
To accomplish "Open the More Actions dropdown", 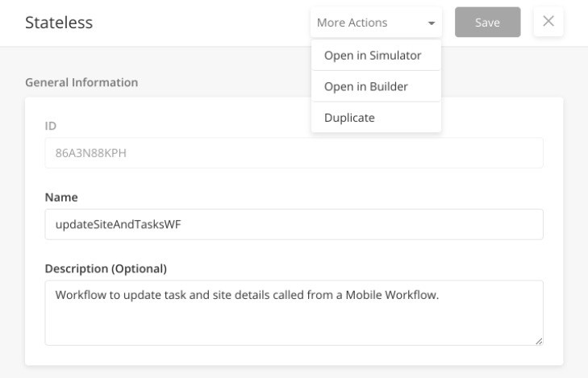I will point(376,23).
